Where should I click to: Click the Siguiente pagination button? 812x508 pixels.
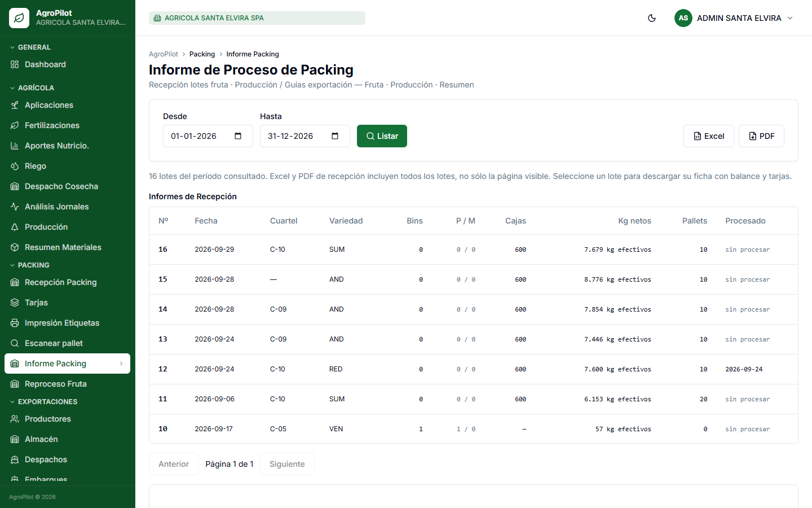click(x=287, y=464)
